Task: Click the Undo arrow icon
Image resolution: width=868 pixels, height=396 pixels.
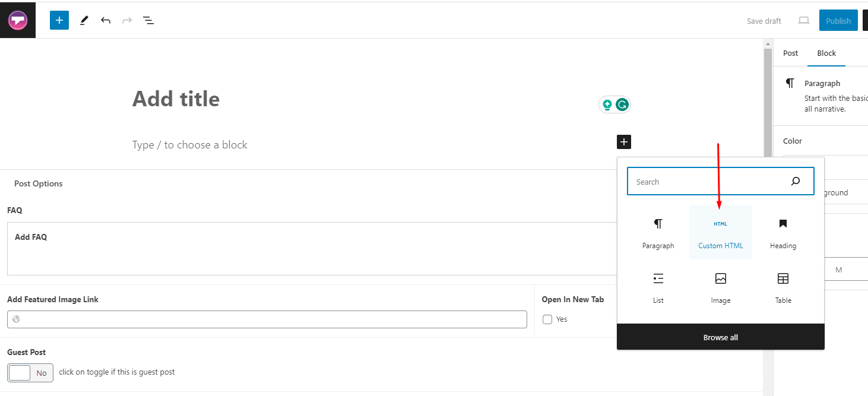Action: pos(106,20)
